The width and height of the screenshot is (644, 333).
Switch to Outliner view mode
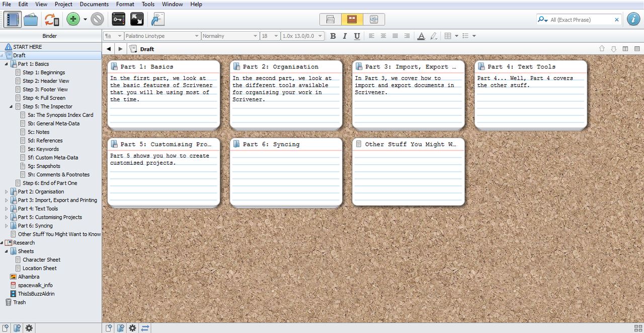[x=374, y=20]
